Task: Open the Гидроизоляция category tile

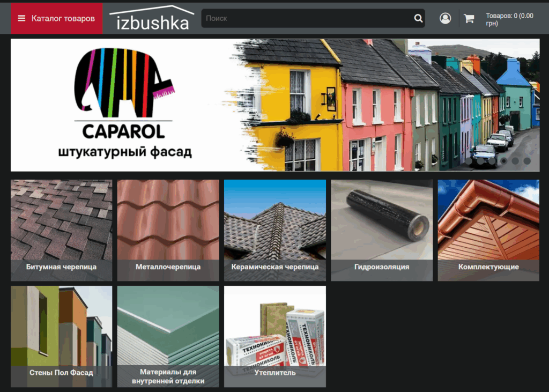Action: click(382, 230)
